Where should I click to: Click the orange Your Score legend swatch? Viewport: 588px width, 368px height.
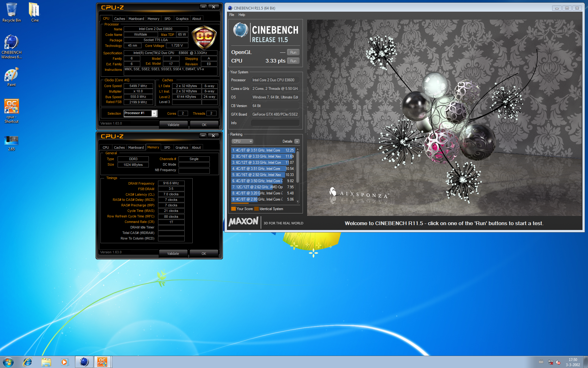pyautogui.click(x=233, y=209)
